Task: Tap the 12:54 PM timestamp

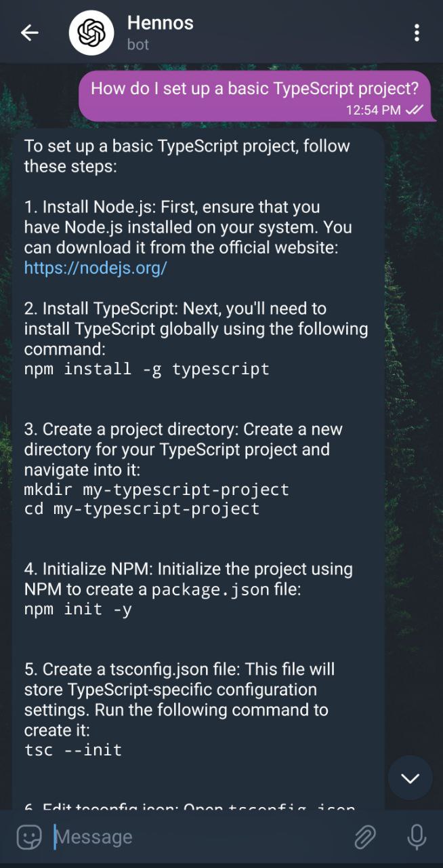Action: pyautogui.click(x=374, y=110)
